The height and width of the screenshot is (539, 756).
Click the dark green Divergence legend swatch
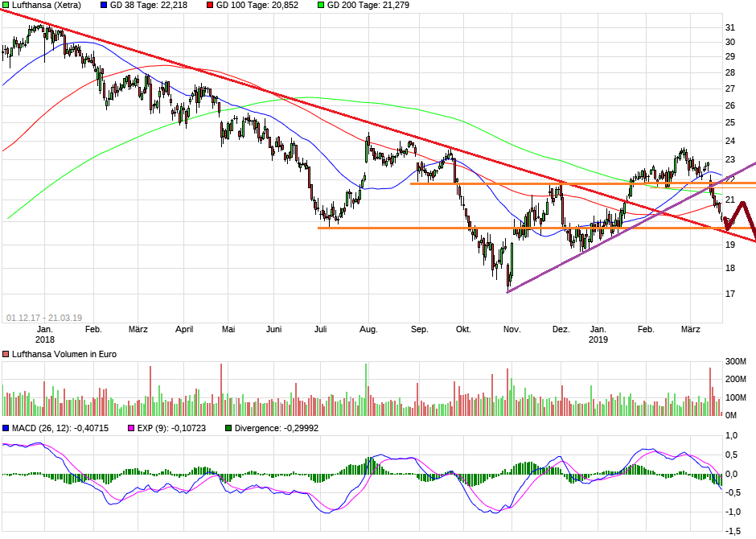coord(228,428)
